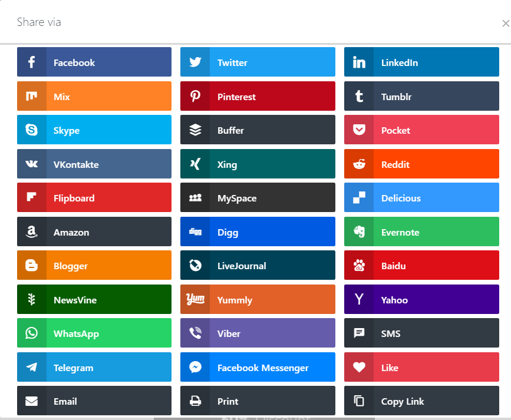This screenshot has width=511, height=420.
Task: Click the Skype 'S' icon
Action: (x=32, y=130)
